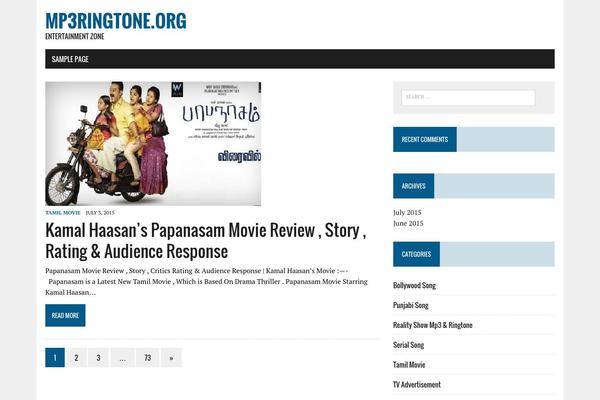The image size is (600, 400).
Task: Click the Recent Comments widget heading
Action: pos(425,139)
